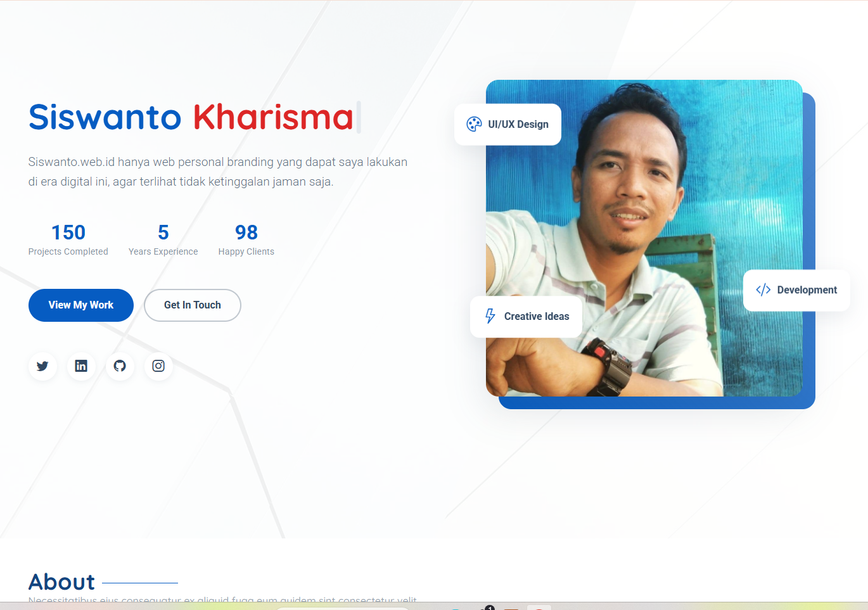The height and width of the screenshot is (610, 868).
Task: Click the "Happy Clients" label
Action: pos(246,251)
